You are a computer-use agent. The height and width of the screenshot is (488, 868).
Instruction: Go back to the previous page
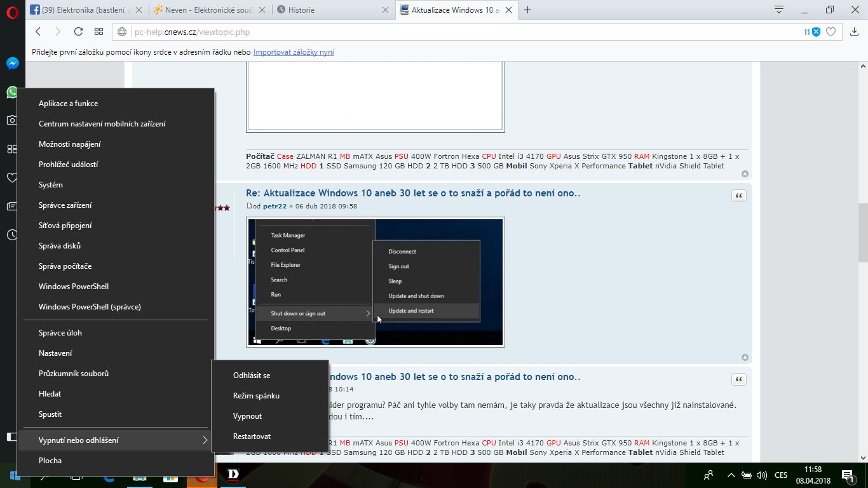click(x=38, y=32)
